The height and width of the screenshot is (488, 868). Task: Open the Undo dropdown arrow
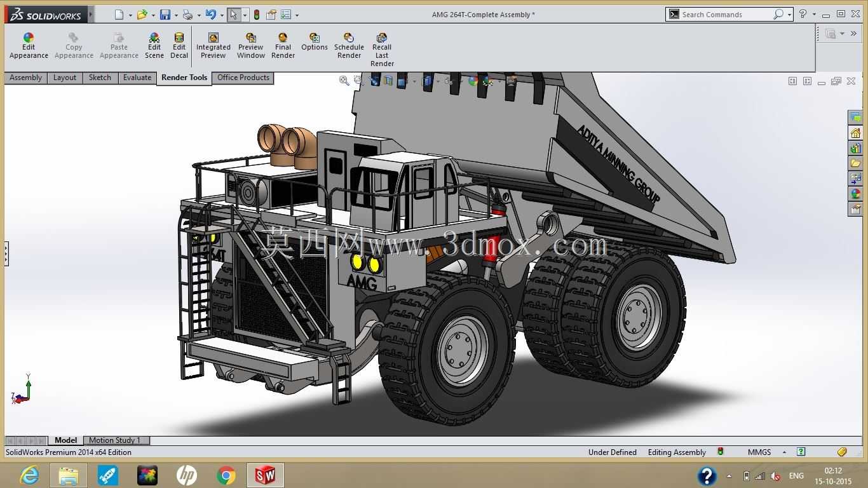(221, 15)
